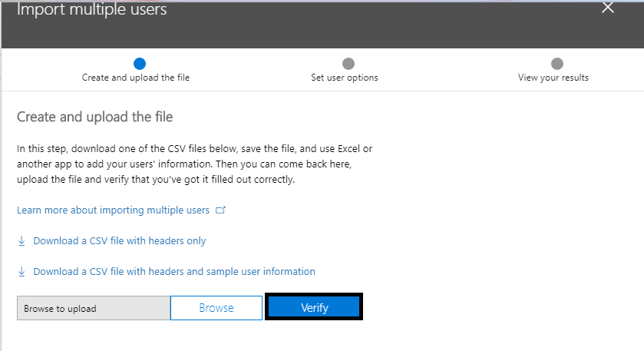Click the blue step one circle indicator

tap(139, 64)
